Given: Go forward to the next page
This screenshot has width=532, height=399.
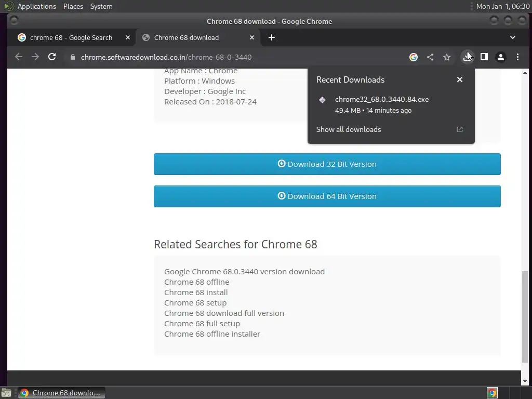Looking at the screenshot, I should [35, 57].
